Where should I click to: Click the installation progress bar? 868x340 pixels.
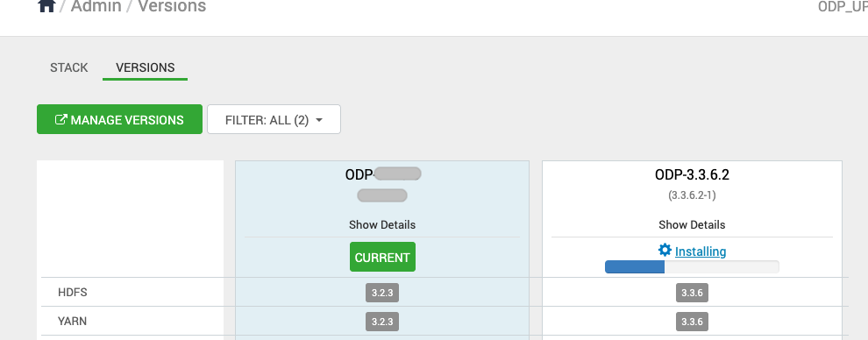[x=692, y=267]
